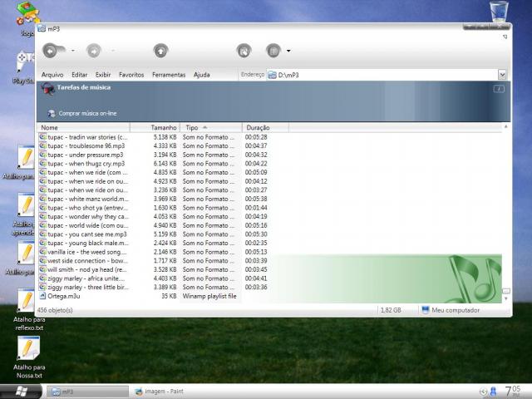
Task: Expand the Views dropdown arrow
Action: (x=288, y=51)
